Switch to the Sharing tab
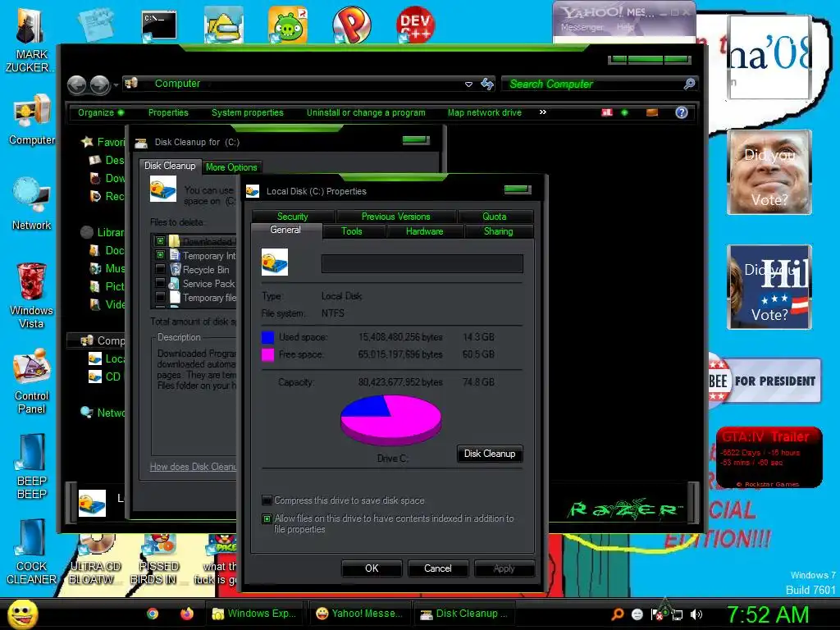 (x=498, y=231)
